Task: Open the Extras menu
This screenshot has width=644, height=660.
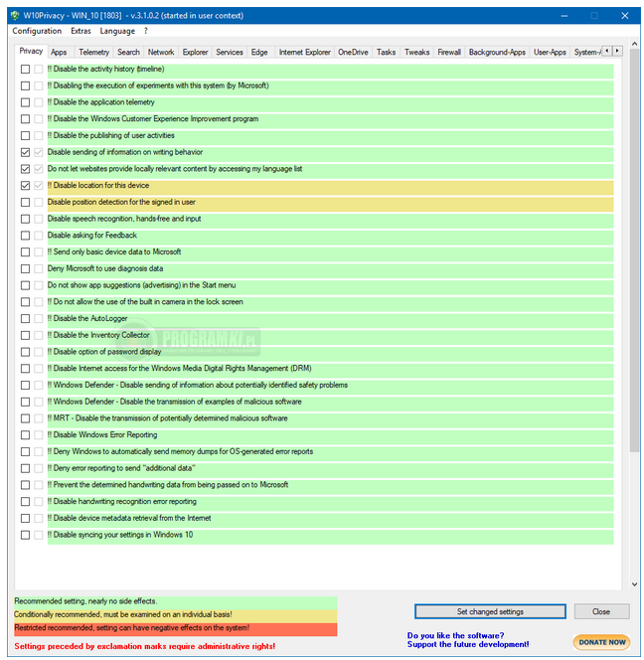Action: pos(80,31)
